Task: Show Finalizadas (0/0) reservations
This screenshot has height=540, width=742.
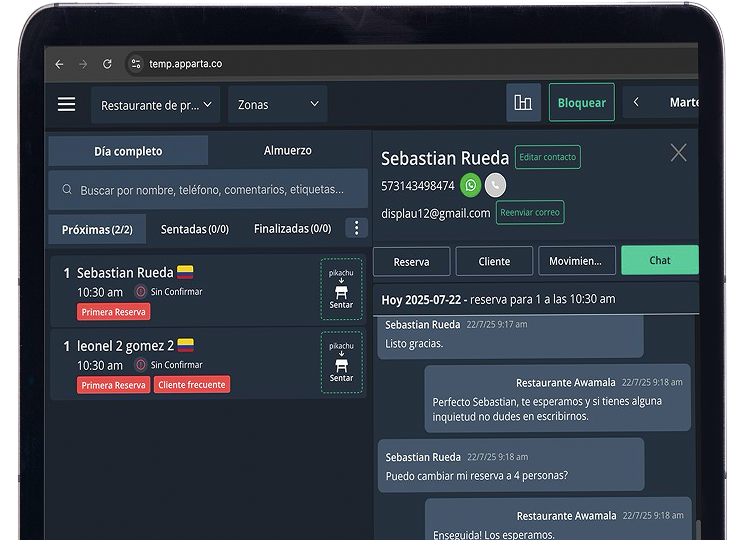Action: tap(292, 229)
